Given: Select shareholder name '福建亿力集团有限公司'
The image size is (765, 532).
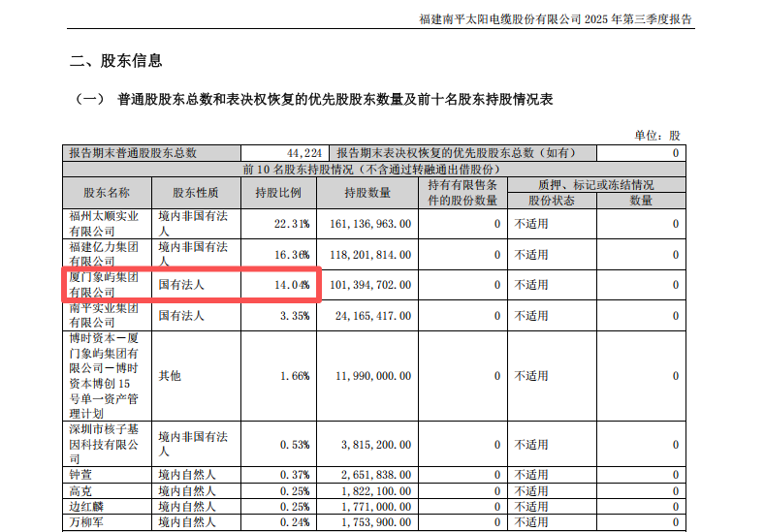Looking at the screenshot, I should tap(104, 254).
